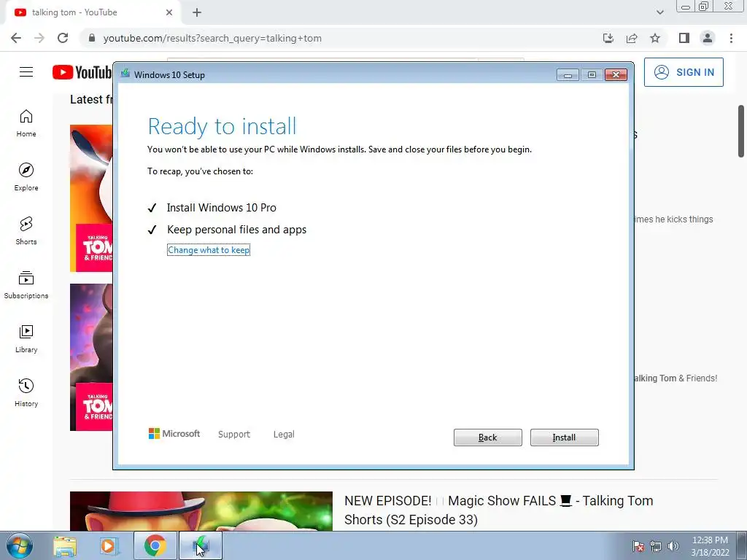The height and width of the screenshot is (560, 747).
Task: Click the share page icon in Chrome
Action: click(632, 38)
